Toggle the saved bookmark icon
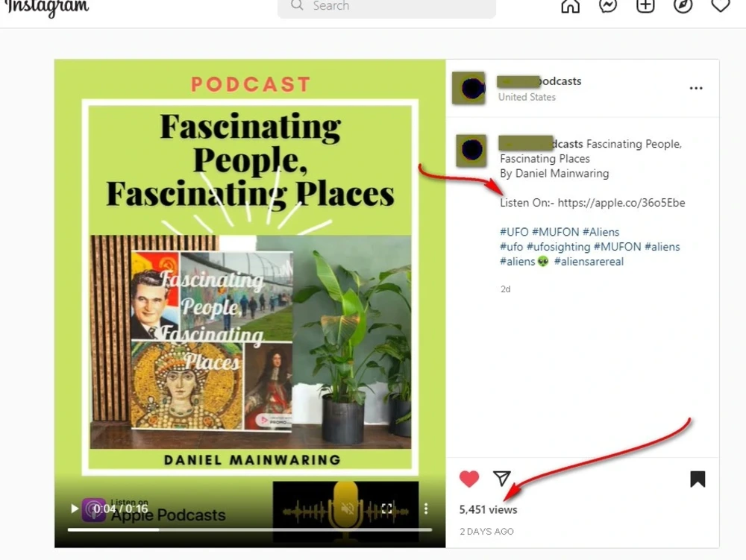 point(698,479)
